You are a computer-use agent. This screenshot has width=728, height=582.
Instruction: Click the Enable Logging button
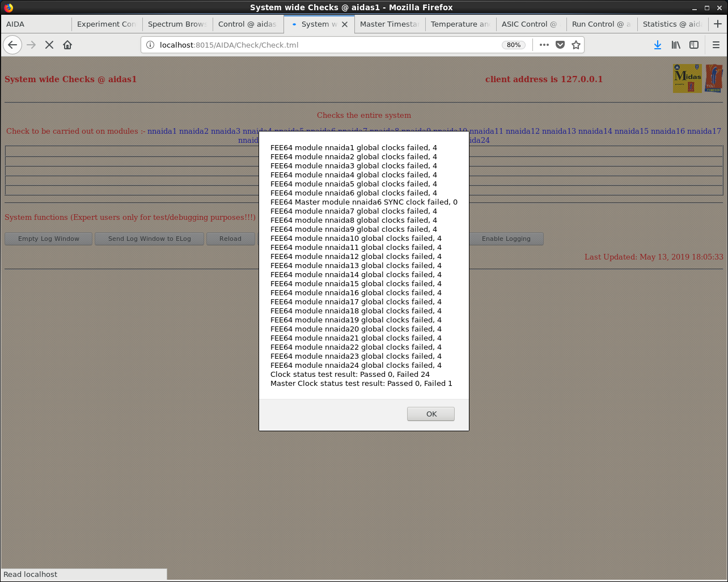pos(506,239)
